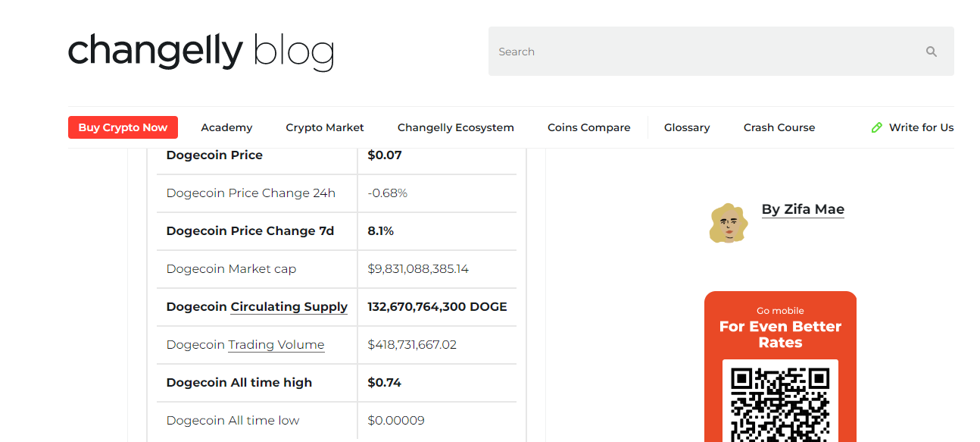Open the Trading Volume link
The image size is (980, 442).
tap(276, 345)
